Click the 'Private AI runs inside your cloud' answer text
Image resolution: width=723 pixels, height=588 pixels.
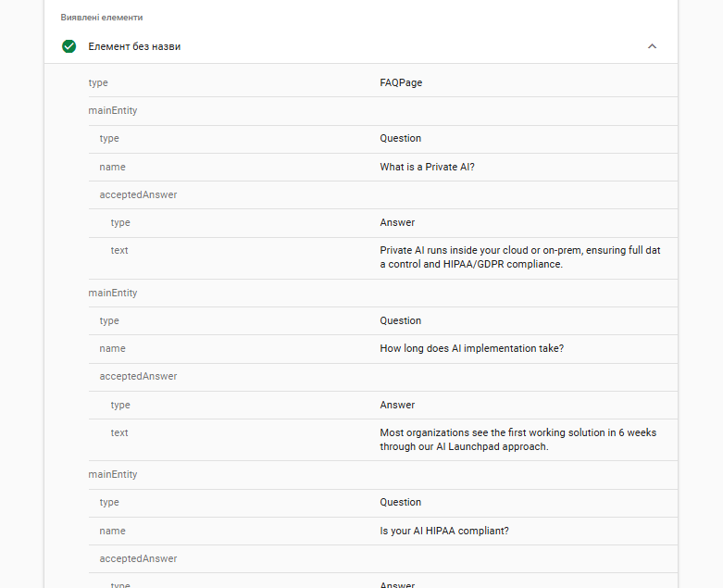pos(520,256)
